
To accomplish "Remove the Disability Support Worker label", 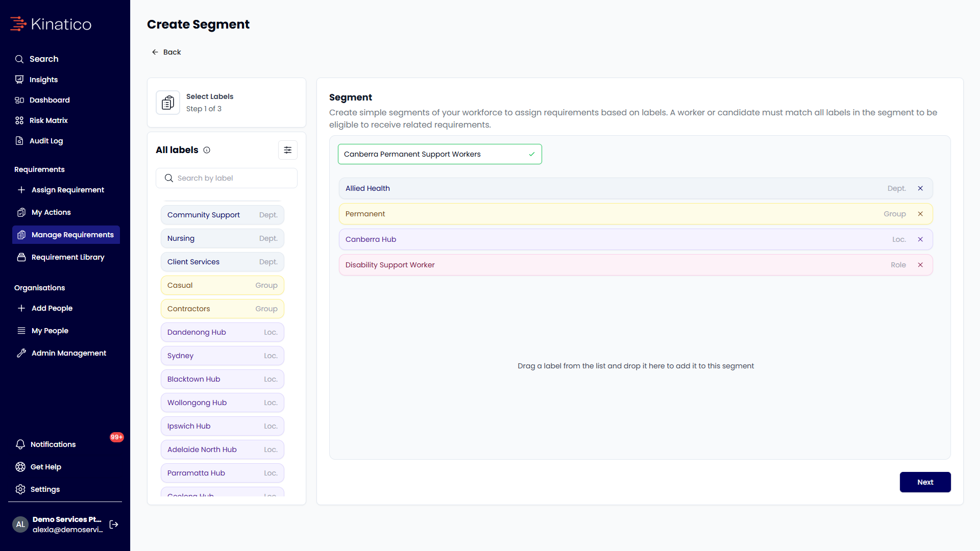I will (920, 265).
